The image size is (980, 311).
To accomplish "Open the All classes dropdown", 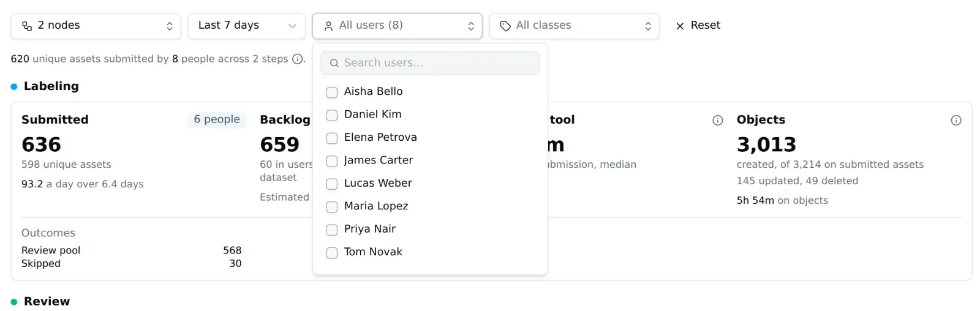I will click(x=574, y=26).
